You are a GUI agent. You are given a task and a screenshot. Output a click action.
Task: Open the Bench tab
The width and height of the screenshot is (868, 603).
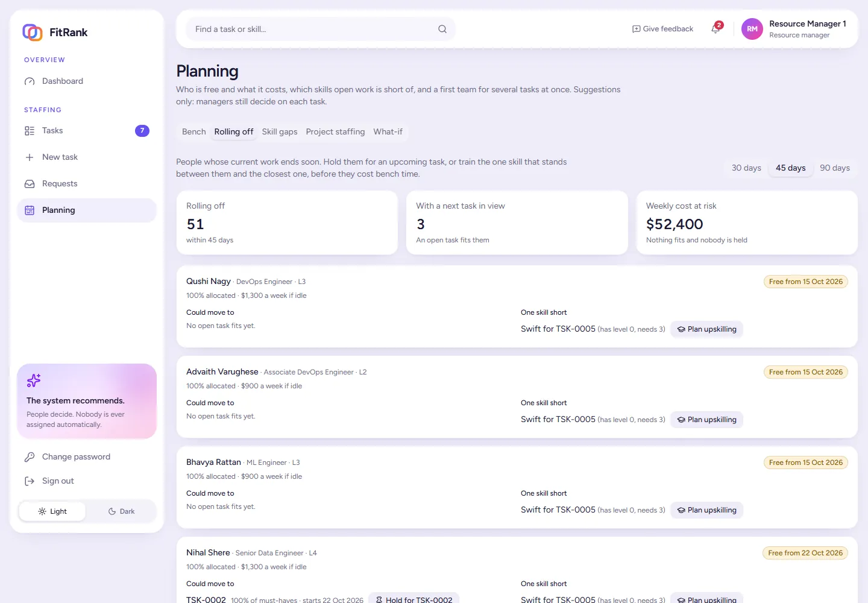click(x=194, y=132)
